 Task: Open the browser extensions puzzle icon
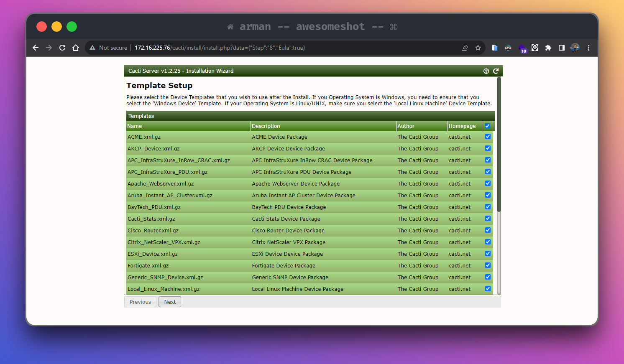click(548, 48)
